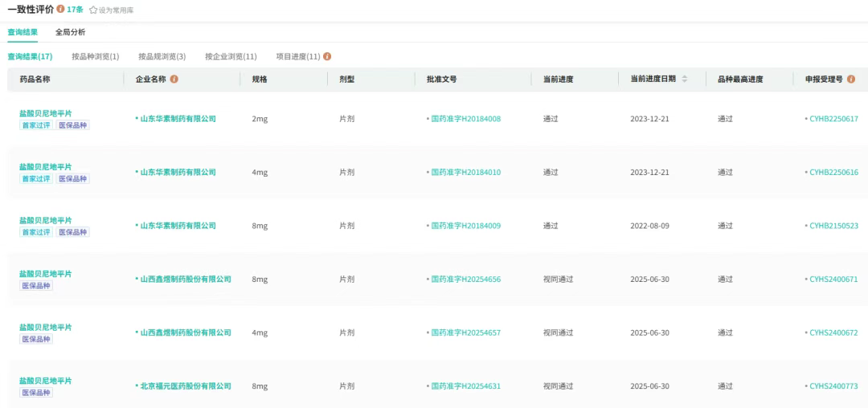The height and width of the screenshot is (408, 868).
Task: Open approval number 国药准字H20254656
Action: point(465,279)
